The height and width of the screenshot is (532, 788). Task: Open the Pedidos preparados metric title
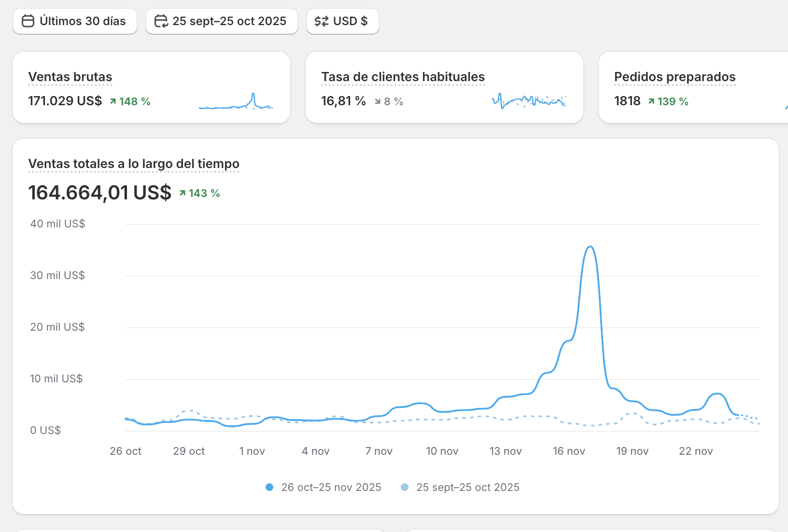[x=675, y=77]
